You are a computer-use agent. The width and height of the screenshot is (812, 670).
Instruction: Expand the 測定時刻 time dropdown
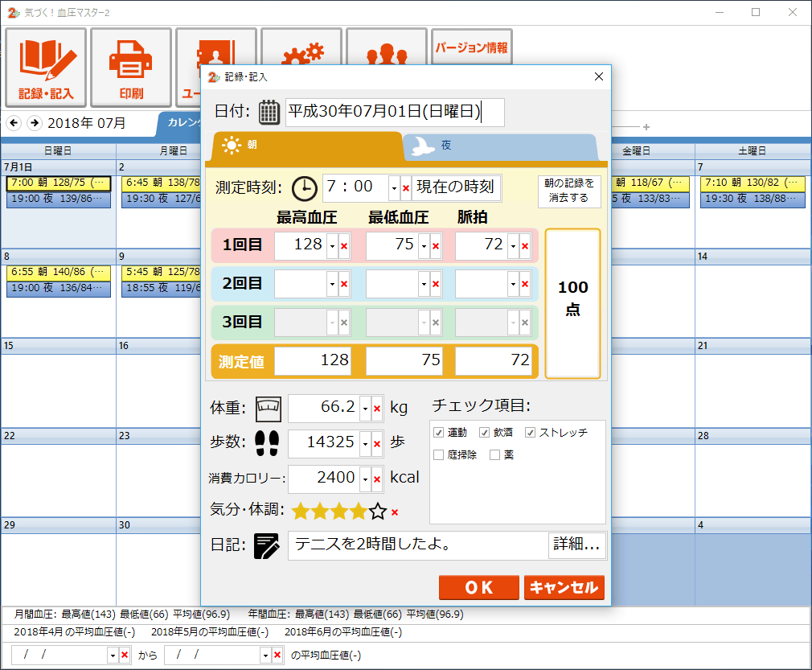[x=394, y=188]
